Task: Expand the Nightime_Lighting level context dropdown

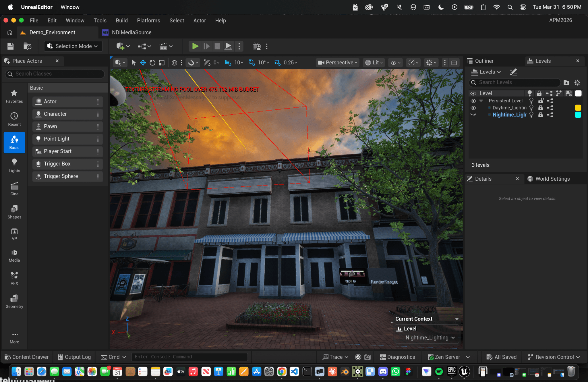Action: point(430,338)
